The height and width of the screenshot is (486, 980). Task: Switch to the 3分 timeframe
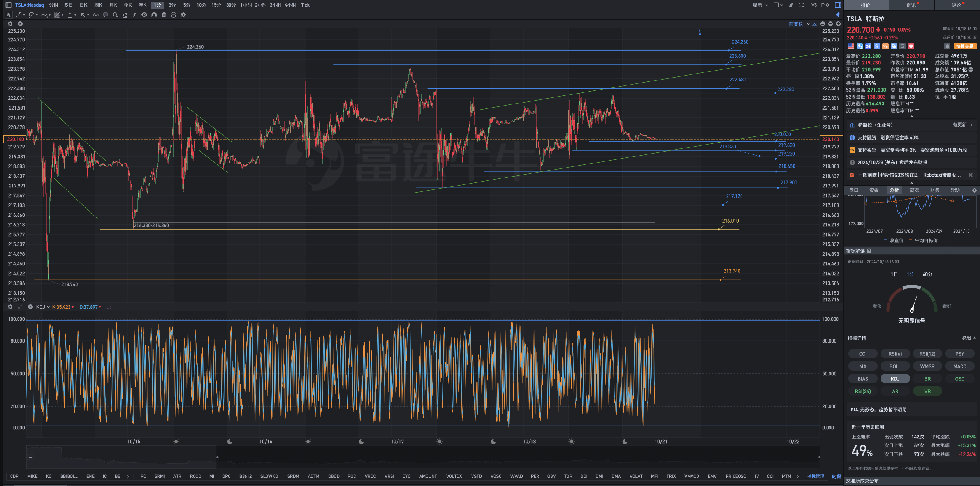[x=172, y=5]
